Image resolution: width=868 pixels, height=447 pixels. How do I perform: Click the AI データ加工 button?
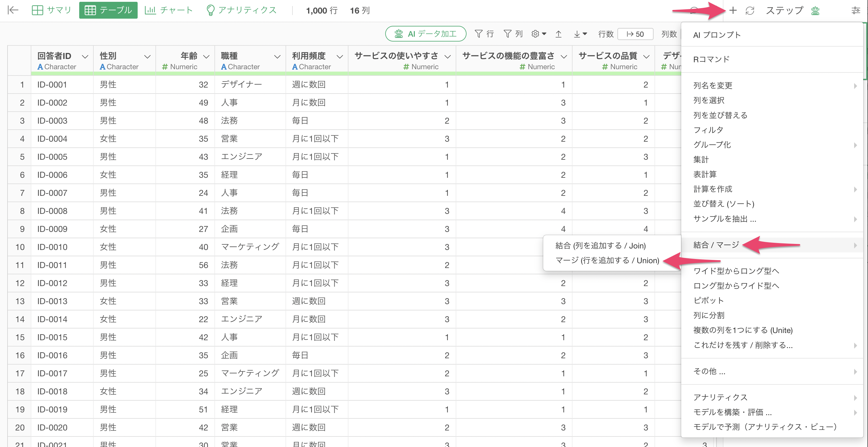tap(426, 34)
